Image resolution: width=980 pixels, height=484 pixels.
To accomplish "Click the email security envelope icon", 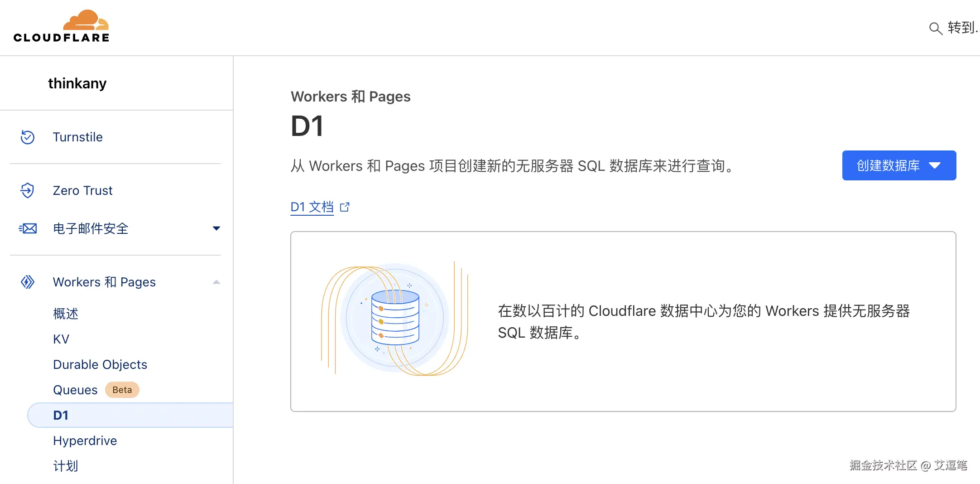I will (28, 228).
